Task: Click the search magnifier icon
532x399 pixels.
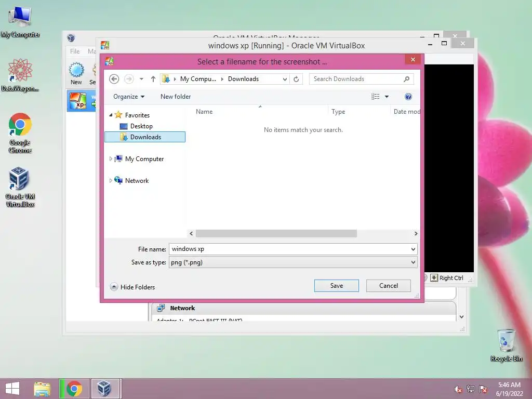Action: tap(406, 79)
